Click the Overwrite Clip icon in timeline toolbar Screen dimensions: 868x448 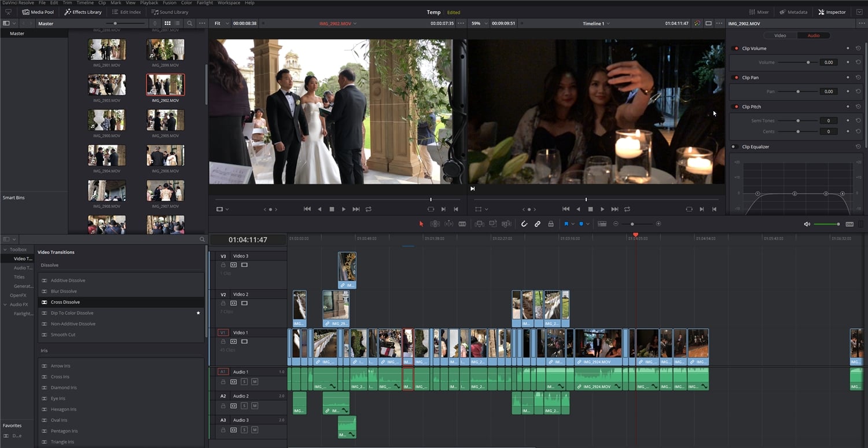click(492, 224)
